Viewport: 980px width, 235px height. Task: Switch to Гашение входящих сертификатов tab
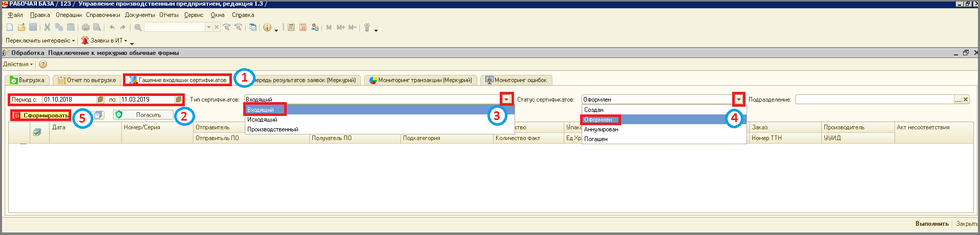tap(177, 80)
